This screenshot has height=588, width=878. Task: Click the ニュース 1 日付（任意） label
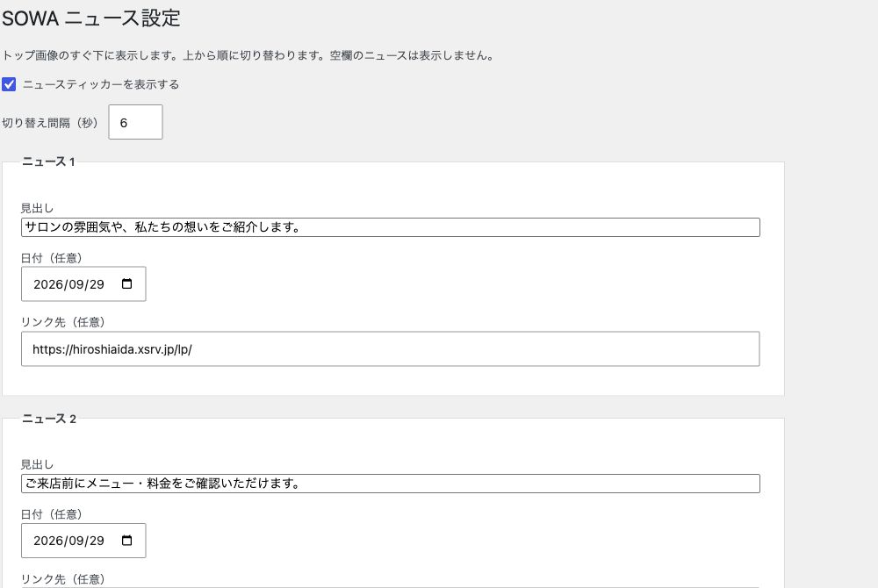52,258
